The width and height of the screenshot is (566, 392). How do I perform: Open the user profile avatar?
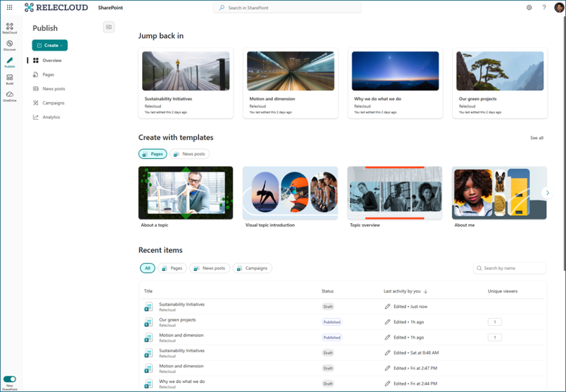(559, 7)
